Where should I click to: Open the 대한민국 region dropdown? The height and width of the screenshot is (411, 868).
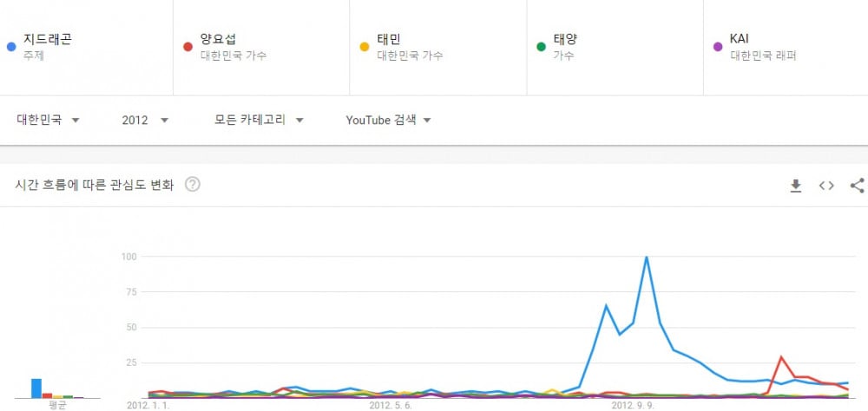click(x=48, y=120)
